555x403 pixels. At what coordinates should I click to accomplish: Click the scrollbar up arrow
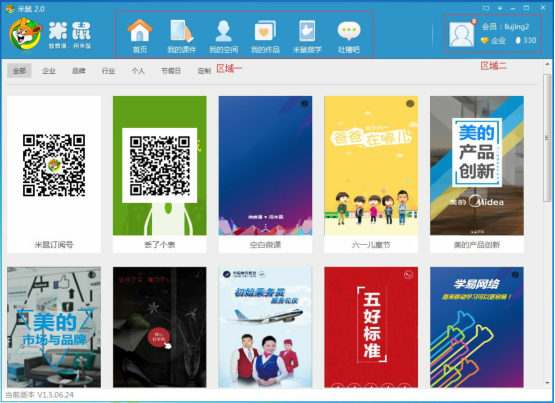[547, 64]
